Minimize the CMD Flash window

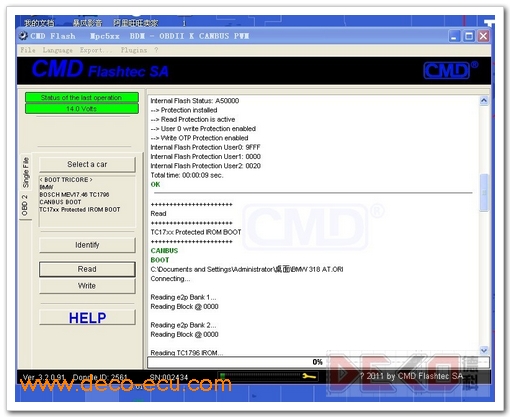454,36
